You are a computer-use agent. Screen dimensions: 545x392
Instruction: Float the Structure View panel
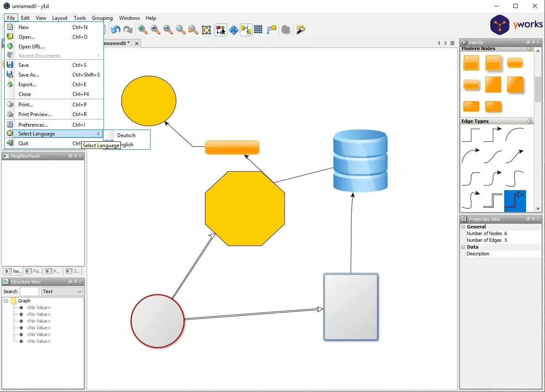(70, 282)
